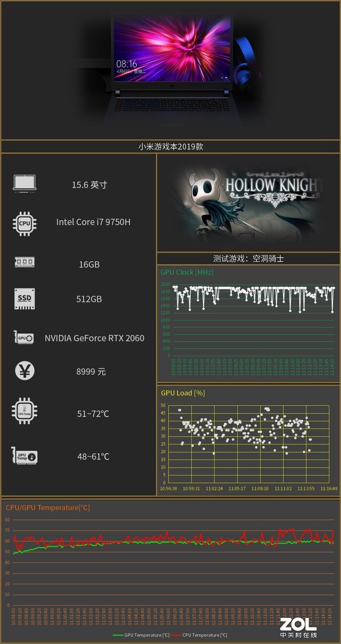Click the laptop screen size icon
Viewport: 341px width, 644px height.
[x=25, y=183]
